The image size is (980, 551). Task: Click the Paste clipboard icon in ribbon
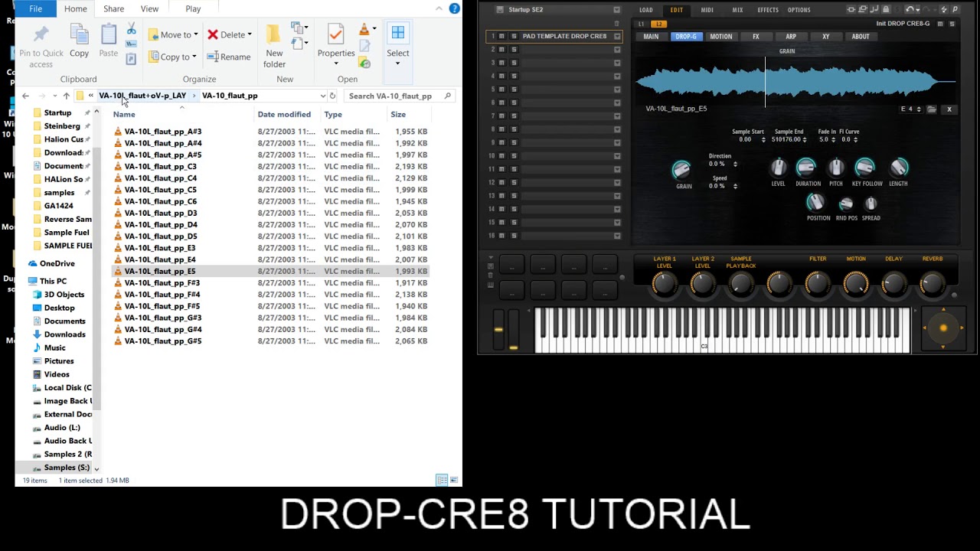[x=109, y=34]
